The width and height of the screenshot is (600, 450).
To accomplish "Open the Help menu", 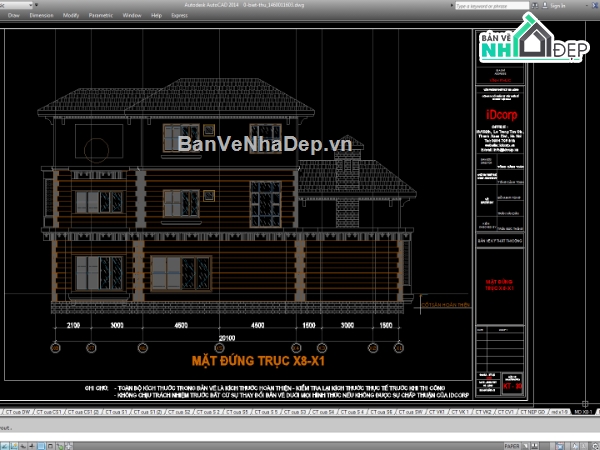I will [x=157, y=15].
